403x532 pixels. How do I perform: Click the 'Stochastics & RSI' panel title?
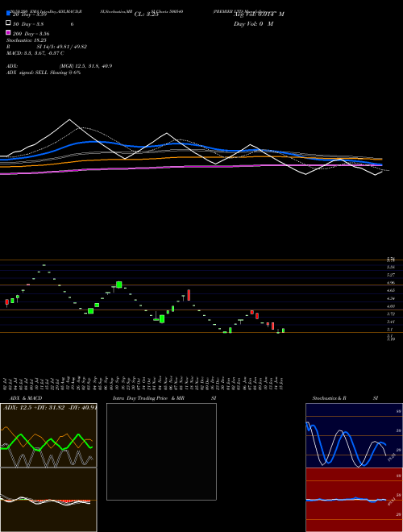click(345, 398)
